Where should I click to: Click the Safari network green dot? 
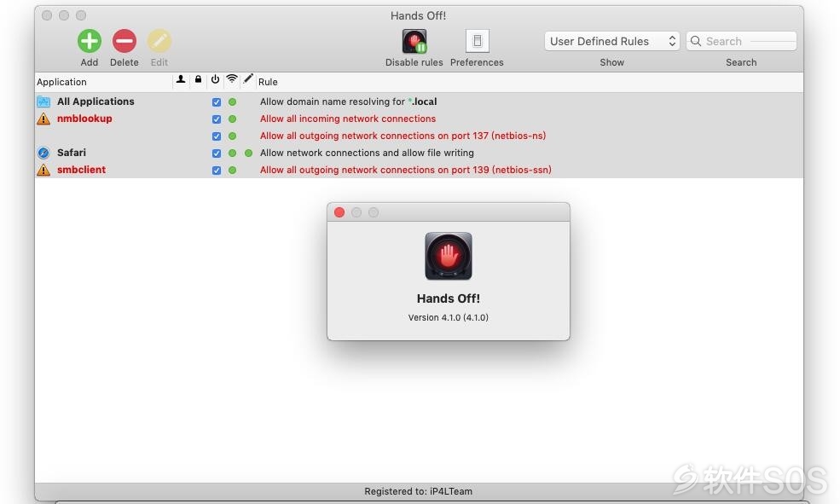coord(232,154)
